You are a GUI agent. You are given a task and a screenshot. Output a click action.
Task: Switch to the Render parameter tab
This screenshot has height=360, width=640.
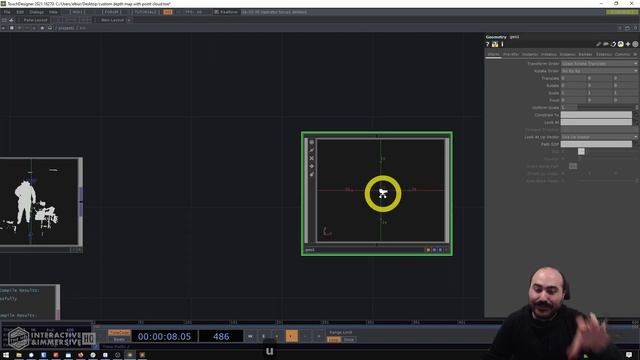(x=585, y=54)
